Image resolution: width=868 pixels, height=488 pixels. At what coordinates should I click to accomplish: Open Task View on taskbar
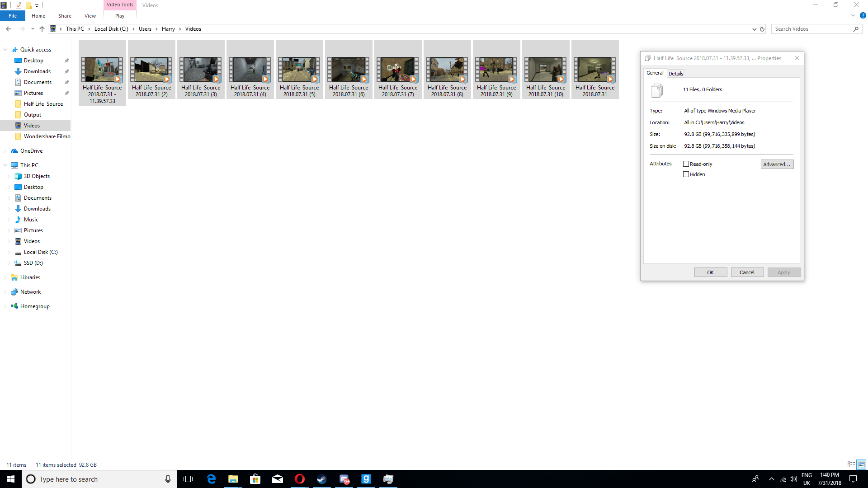point(188,479)
